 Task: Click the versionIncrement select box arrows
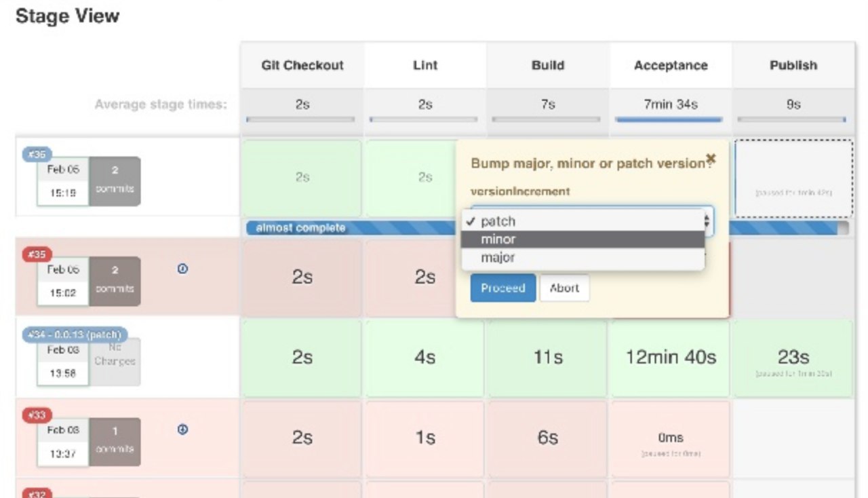pos(707,220)
